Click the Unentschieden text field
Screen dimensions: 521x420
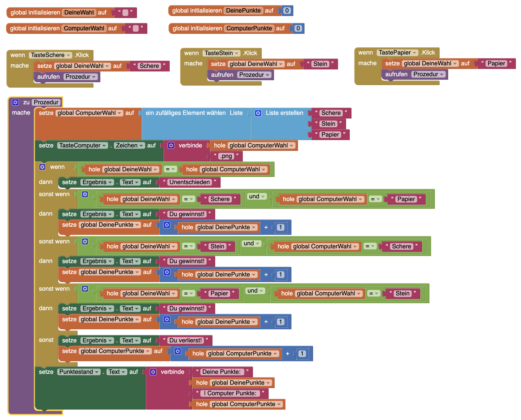pyautogui.click(x=189, y=182)
